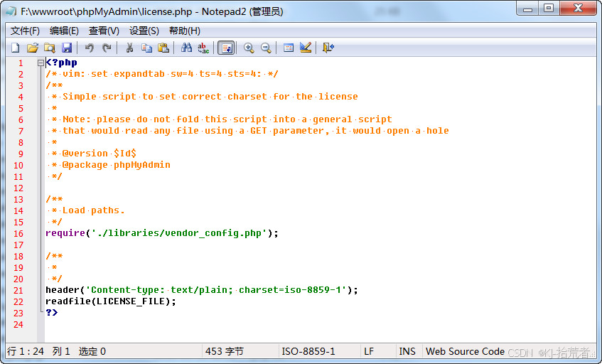
Task: Click the Undo arrow icon
Action: (x=89, y=48)
